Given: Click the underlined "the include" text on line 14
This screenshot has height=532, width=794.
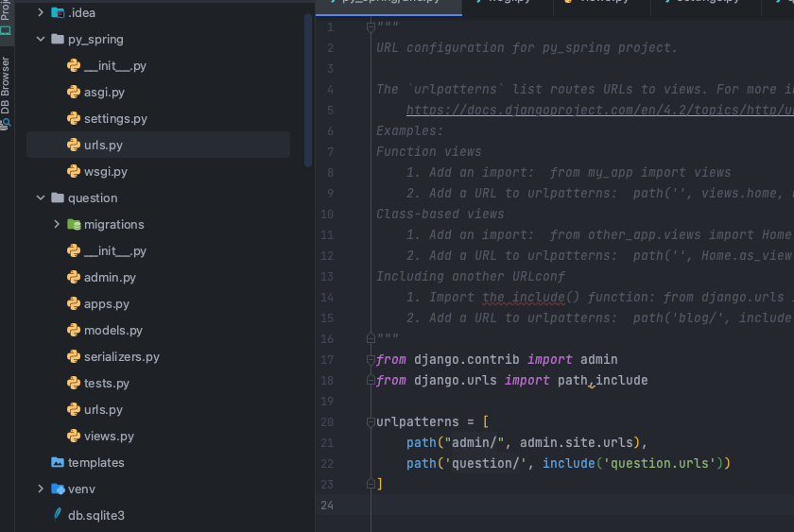Looking at the screenshot, I should [524, 297].
